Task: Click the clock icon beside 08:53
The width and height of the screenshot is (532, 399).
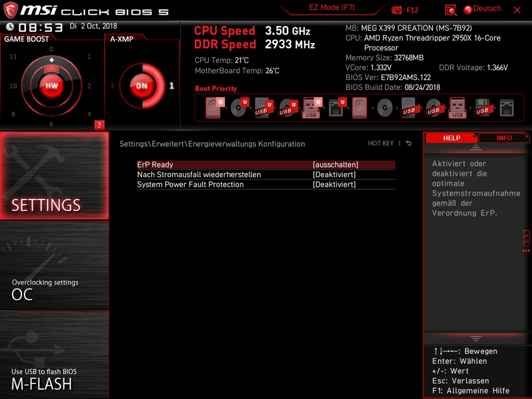Action: point(10,27)
